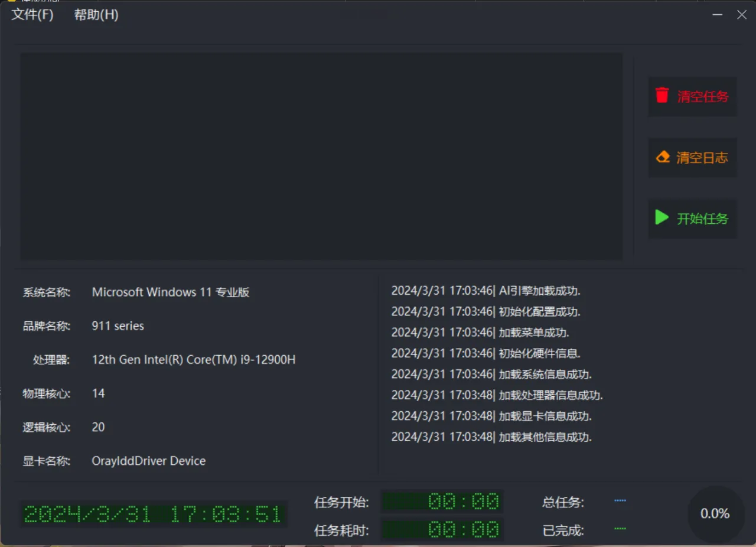Select the '加载处理器信息成功' log entry
The width and height of the screenshot is (756, 547).
click(x=497, y=395)
